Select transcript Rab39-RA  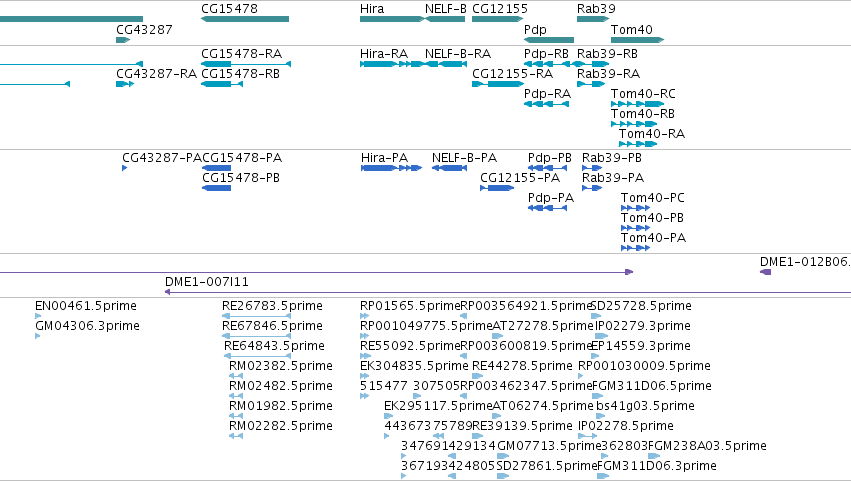point(590,84)
